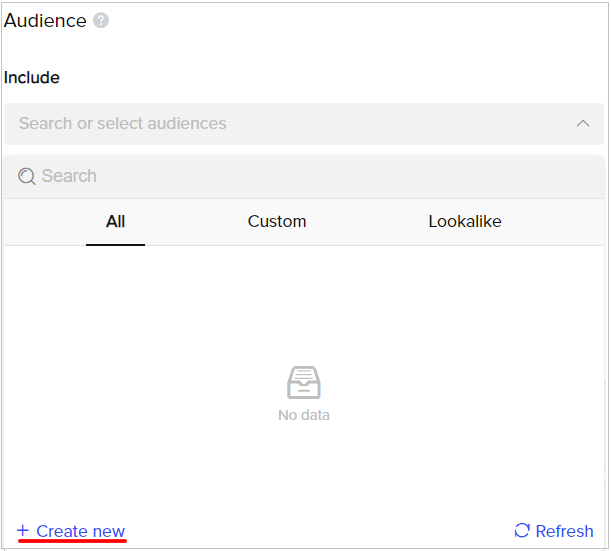Click the Include label
Screen dimensions: 611x551
click(32, 78)
